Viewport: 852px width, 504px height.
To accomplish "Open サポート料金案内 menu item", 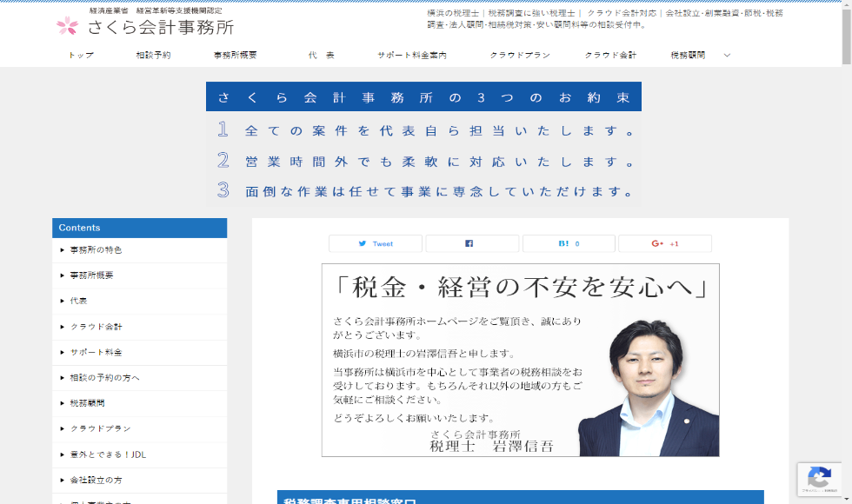I will tap(412, 56).
